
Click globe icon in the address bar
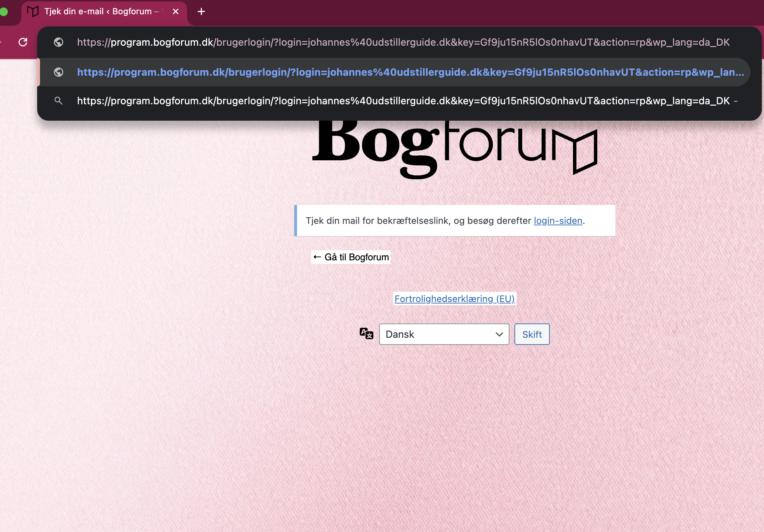click(x=59, y=42)
